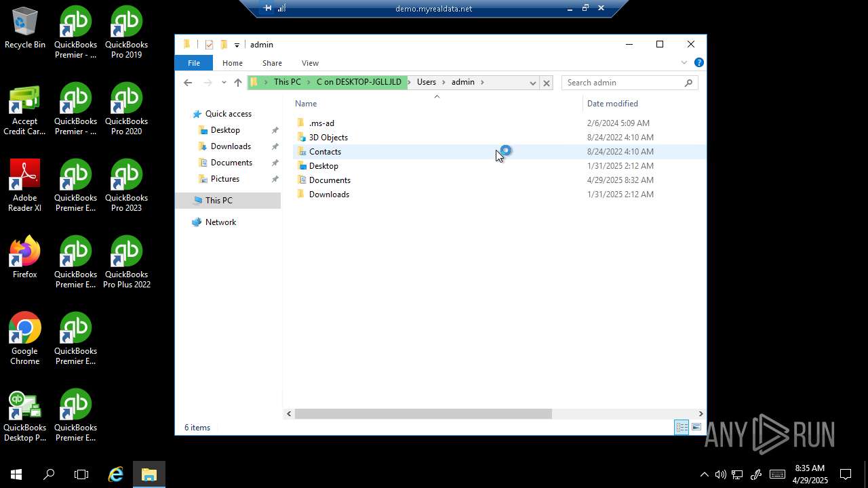Go up one folder level

click(237, 83)
